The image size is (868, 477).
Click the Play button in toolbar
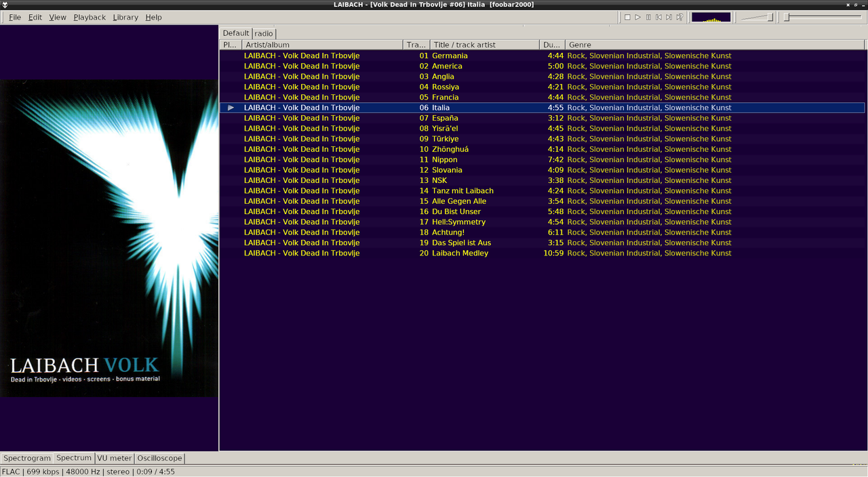point(637,17)
